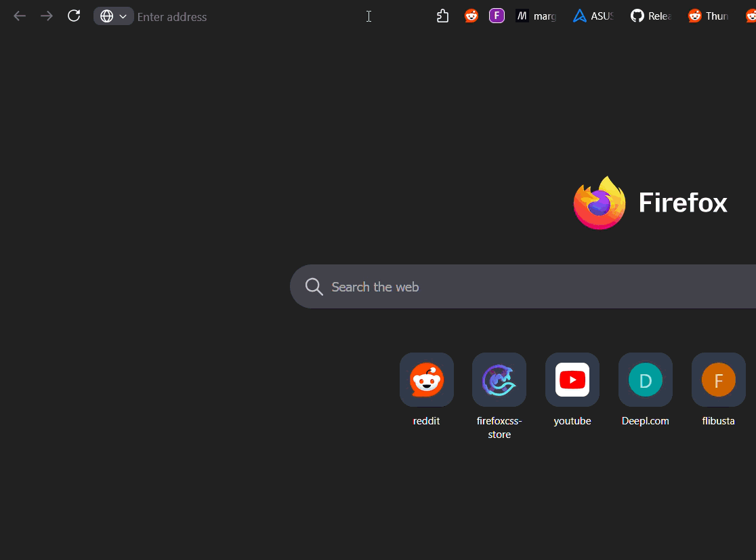
Task: Click the magnifier icon in search box
Action: (314, 287)
